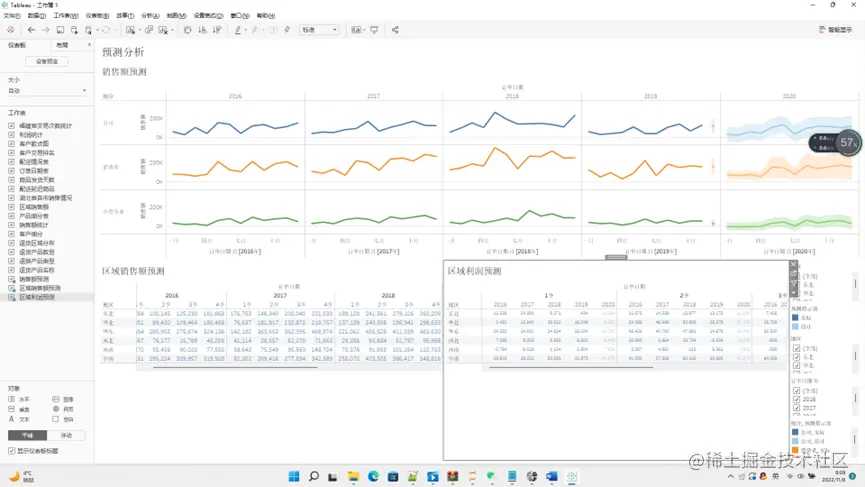Viewport: 865px width, 487px height.
Task: Click the filter funnel icon on floating container
Action: 793,283
